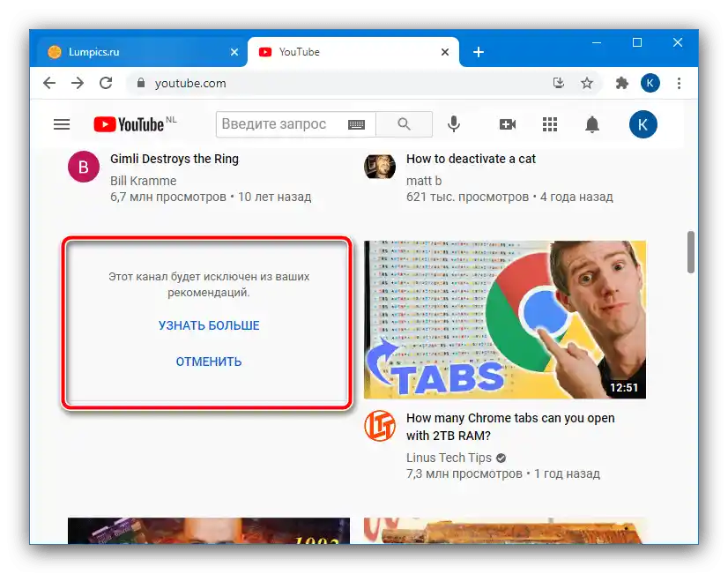728x574 pixels.
Task: Open the notifications bell
Action: point(592,124)
